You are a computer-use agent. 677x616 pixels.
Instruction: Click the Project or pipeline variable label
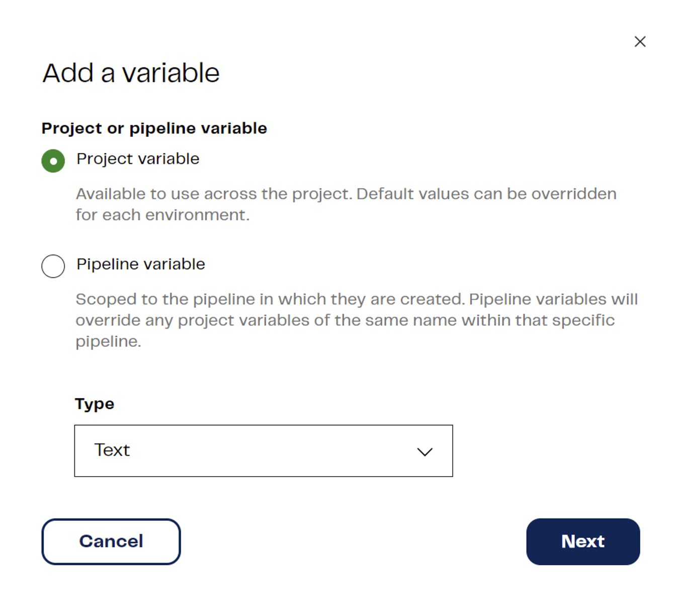pyautogui.click(x=154, y=128)
